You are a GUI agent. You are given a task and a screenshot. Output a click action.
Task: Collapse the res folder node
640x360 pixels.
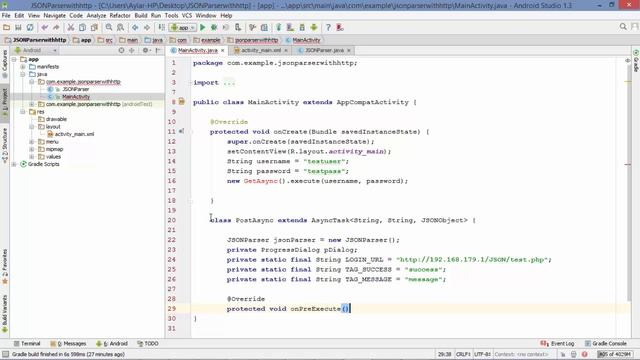(x=23, y=111)
